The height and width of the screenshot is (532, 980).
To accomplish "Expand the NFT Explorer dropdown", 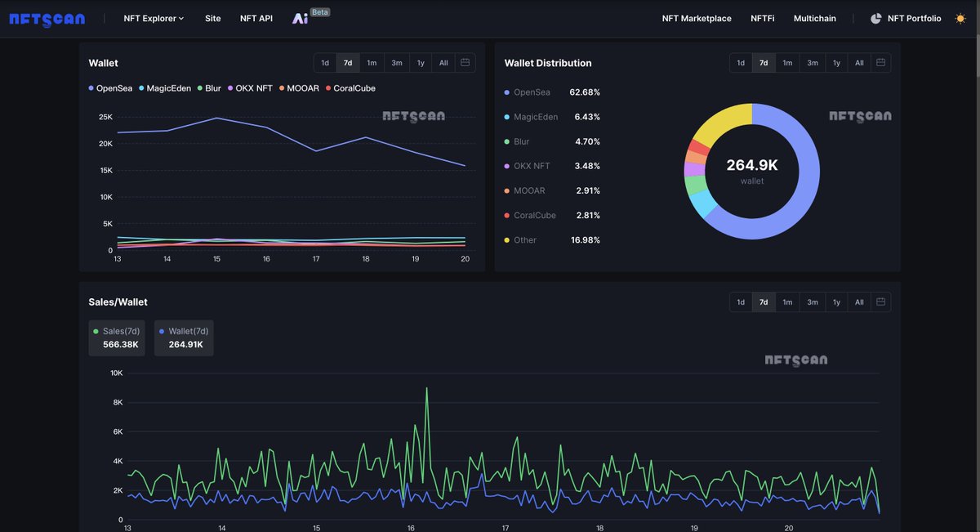I will coord(154,18).
